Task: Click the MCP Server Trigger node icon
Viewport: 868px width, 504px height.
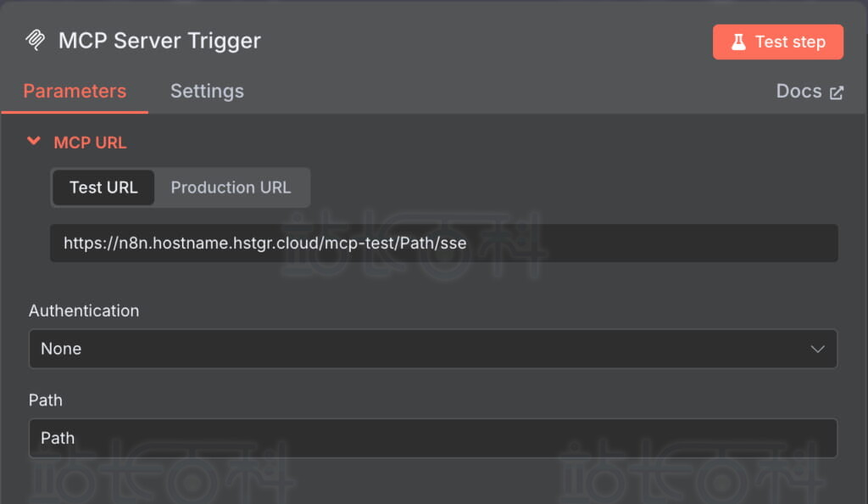Action: (36, 41)
